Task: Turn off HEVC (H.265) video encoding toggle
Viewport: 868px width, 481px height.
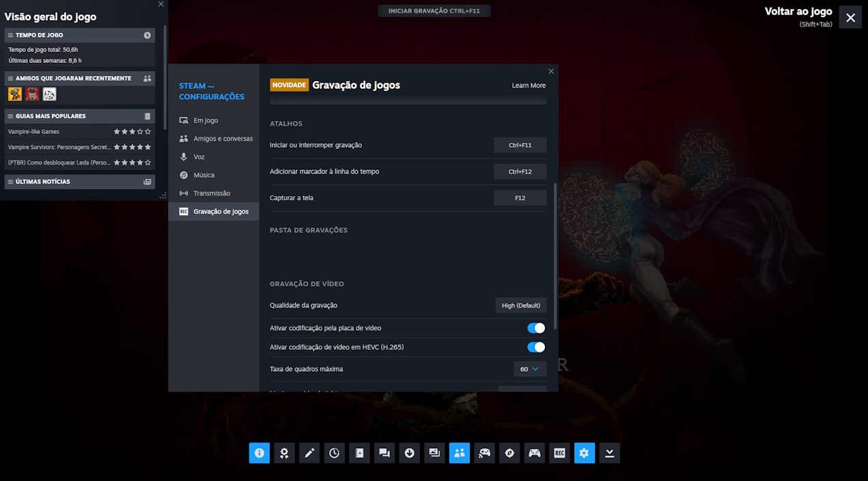Action: coord(536,347)
